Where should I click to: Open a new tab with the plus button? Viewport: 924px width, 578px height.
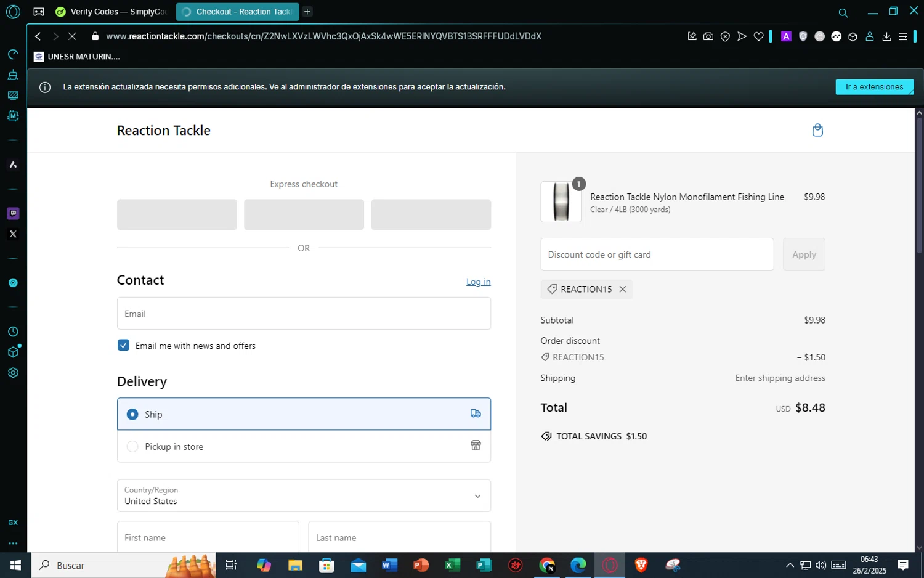click(307, 12)
